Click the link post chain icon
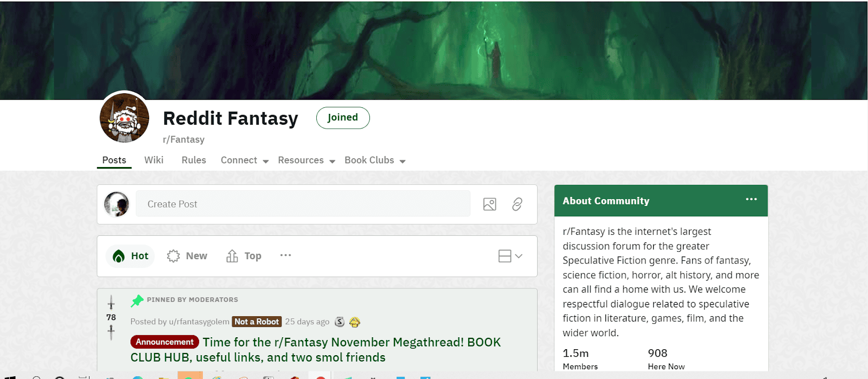The image size is (868, 379). (517, 204)
